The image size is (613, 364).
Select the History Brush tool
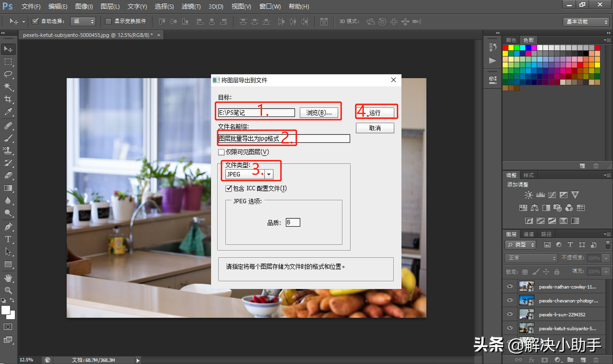[8, 163]
